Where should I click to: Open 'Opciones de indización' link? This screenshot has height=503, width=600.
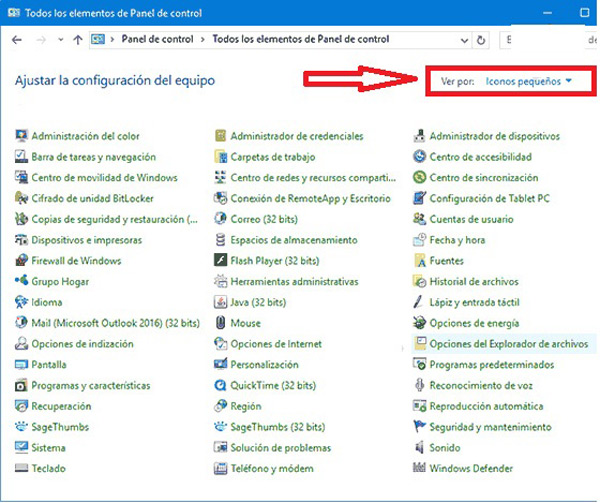pyautogui.click(x=82, y=343)
